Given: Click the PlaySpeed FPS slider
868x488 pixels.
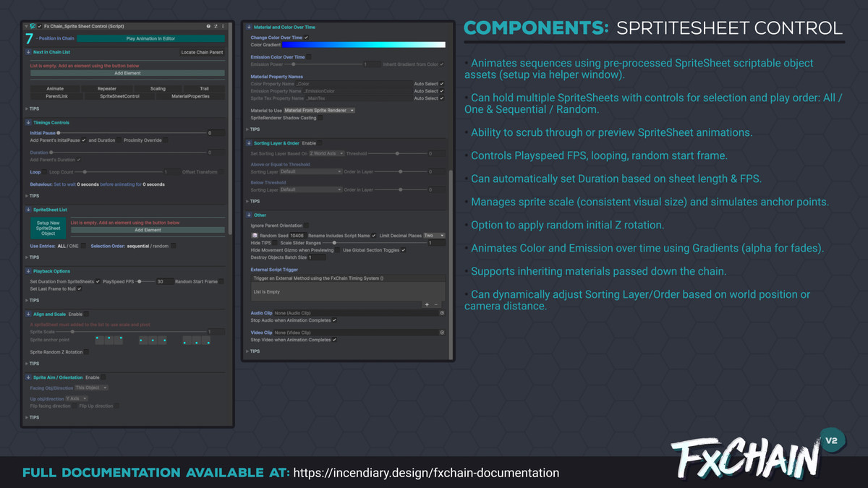Looking at the screenshot, I should click(x=145, y=281).
